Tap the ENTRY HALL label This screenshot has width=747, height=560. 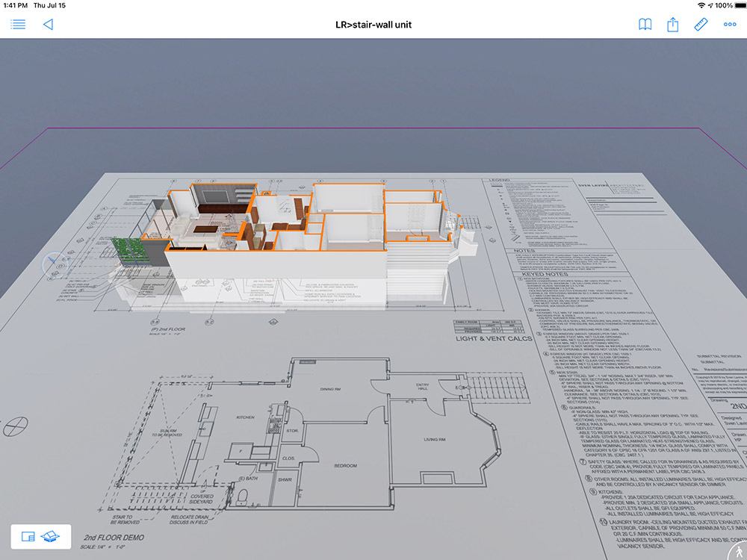[423, 386]
